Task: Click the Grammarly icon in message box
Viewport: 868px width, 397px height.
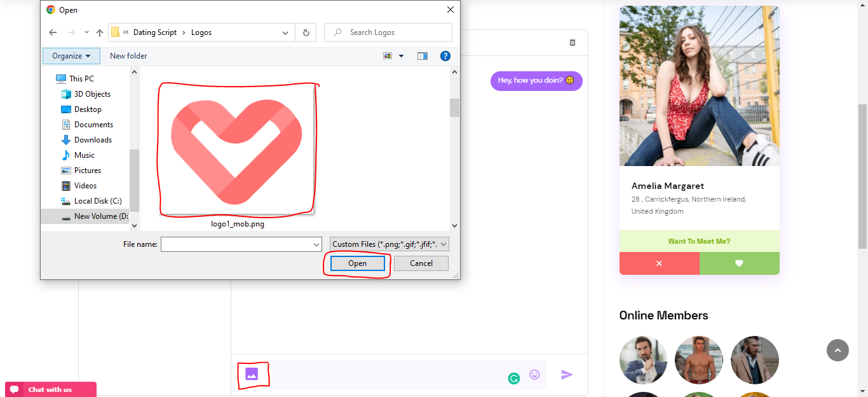Action: [514, 379]
